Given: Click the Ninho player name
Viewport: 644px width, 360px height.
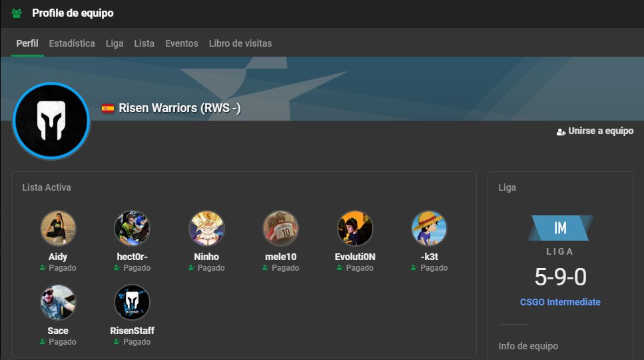Looking at the screenshot, I should [x=206, y=257].
